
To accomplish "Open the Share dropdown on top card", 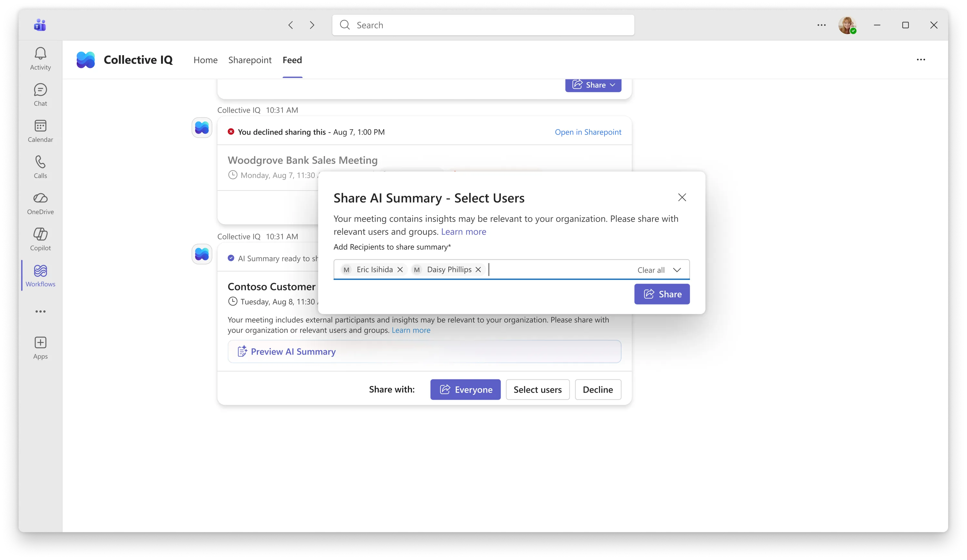I will point(593,85).
